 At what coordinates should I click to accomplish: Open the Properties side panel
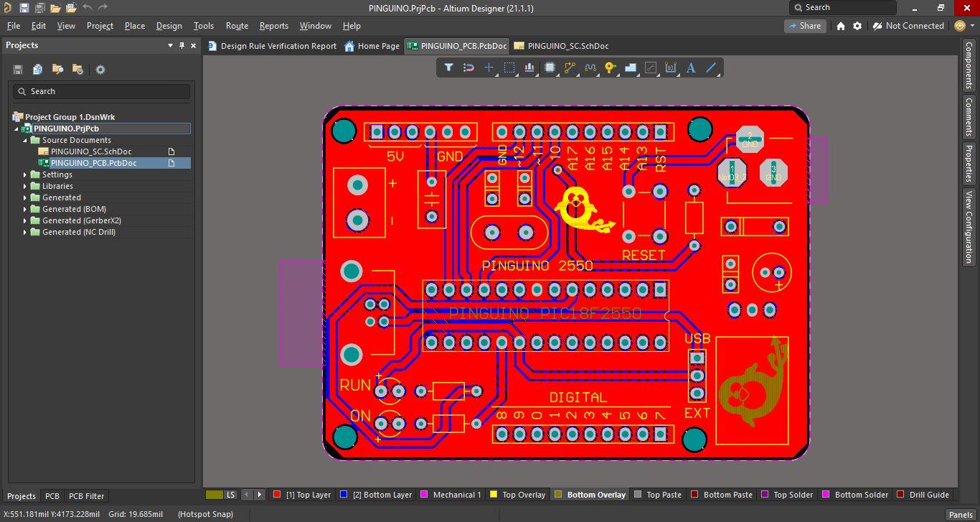tap(968, 162)
